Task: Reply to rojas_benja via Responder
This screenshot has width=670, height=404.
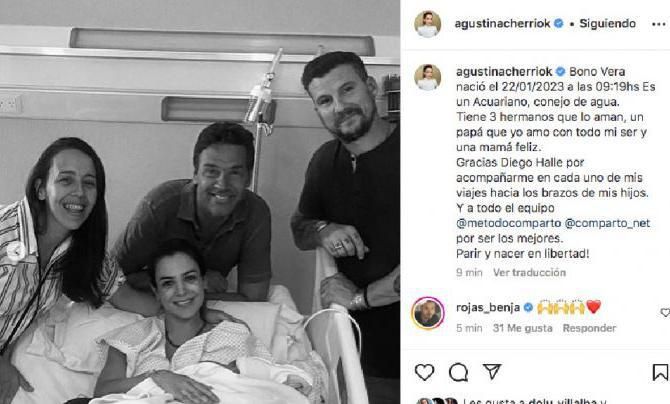Action: coord(589,328)
